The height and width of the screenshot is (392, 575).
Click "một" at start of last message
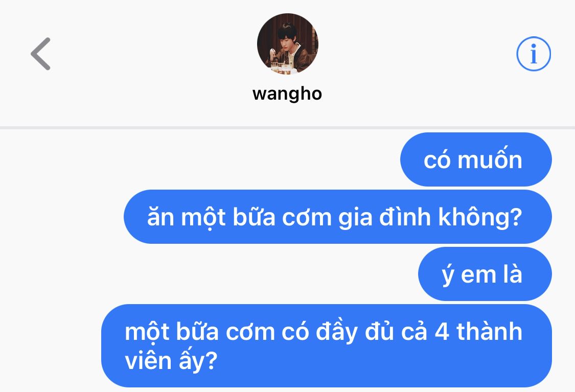(147, 332)
